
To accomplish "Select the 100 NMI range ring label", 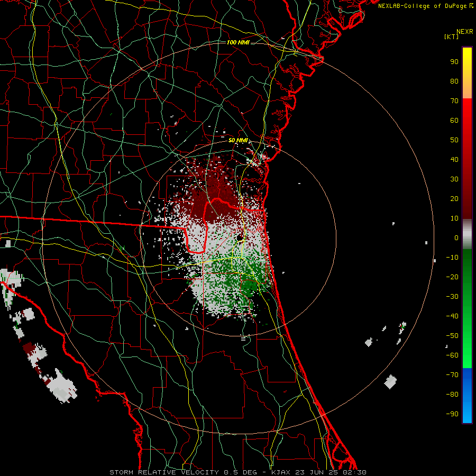I will tap(238, 42).
